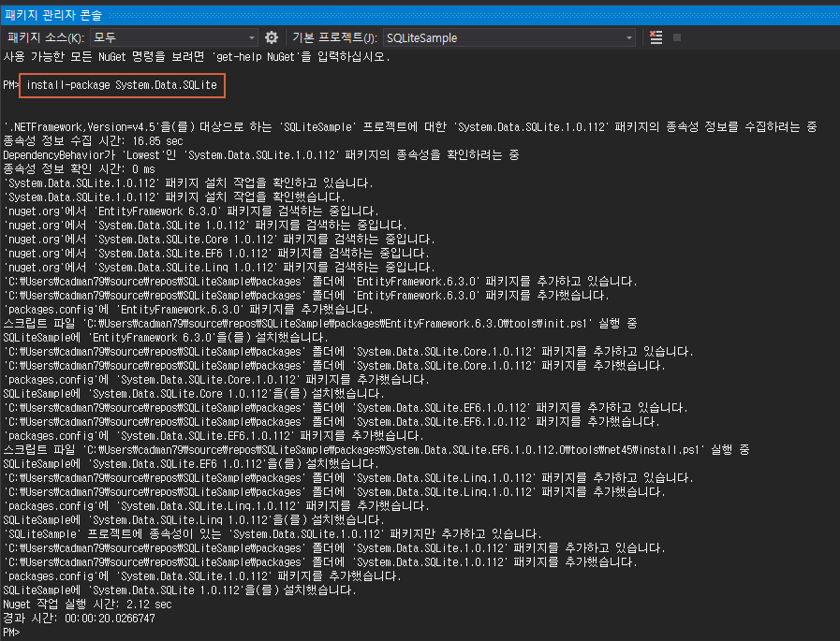Click the 'Nuget 작업 실행 시간: 2.12 sec' line

87,605
